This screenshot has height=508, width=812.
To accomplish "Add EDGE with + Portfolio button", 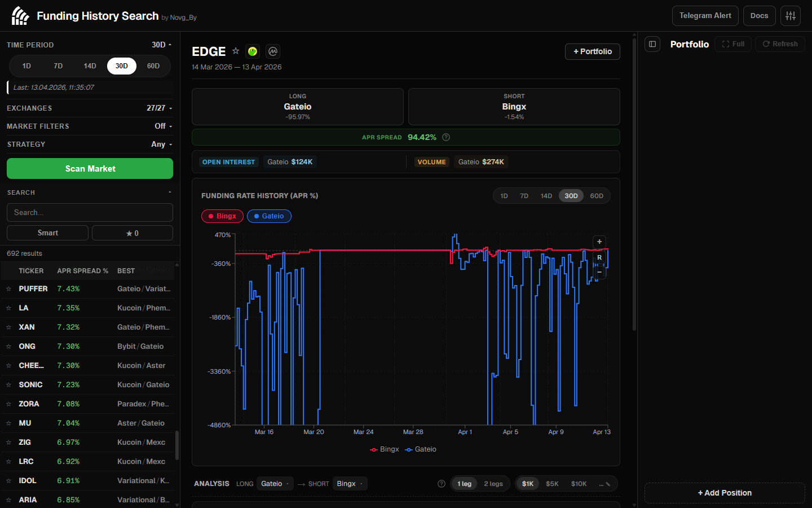I will pos(593,51).
